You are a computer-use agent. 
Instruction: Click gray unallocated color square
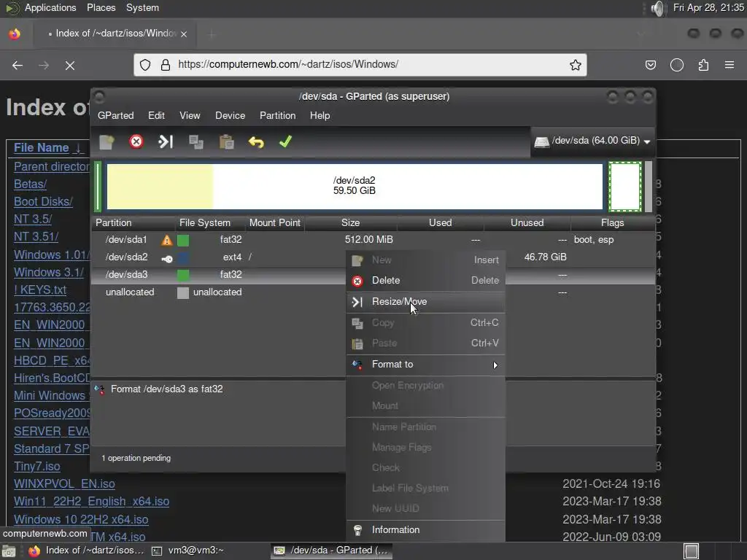[x=183, y=293]
